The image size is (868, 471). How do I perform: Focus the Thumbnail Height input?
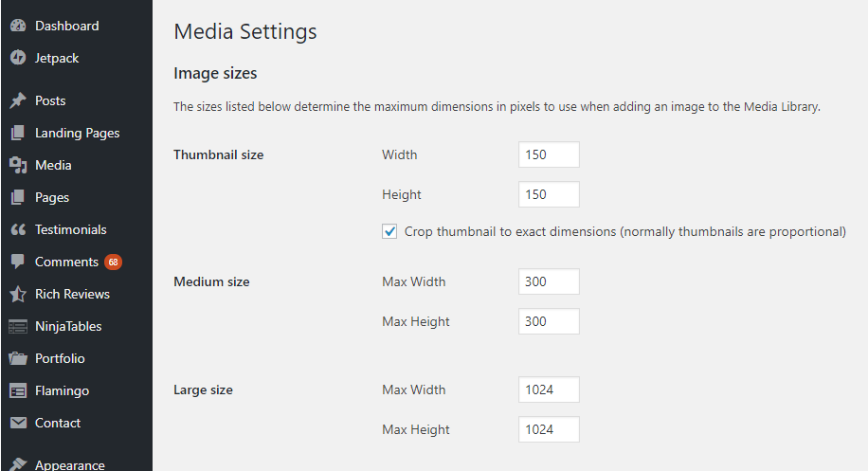tap(549, 194)
